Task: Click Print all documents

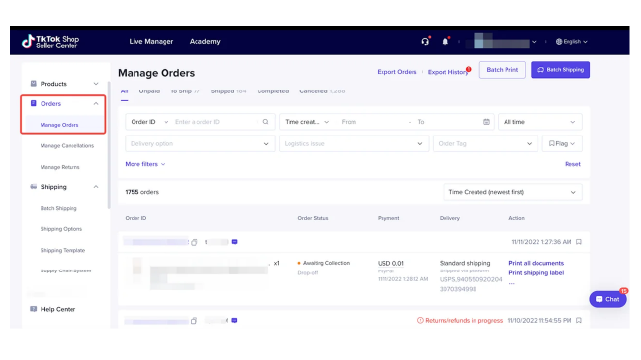Action: pos(536,263)
